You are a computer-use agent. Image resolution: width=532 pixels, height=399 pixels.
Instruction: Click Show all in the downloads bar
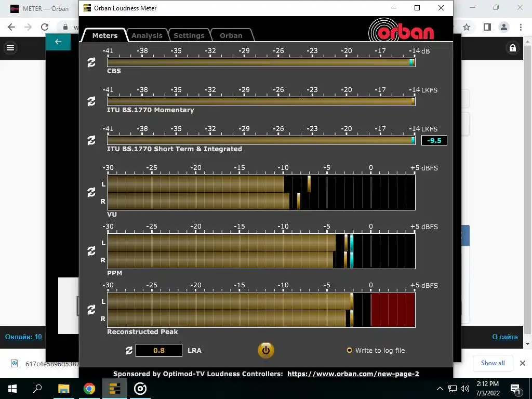pos(493,363)
